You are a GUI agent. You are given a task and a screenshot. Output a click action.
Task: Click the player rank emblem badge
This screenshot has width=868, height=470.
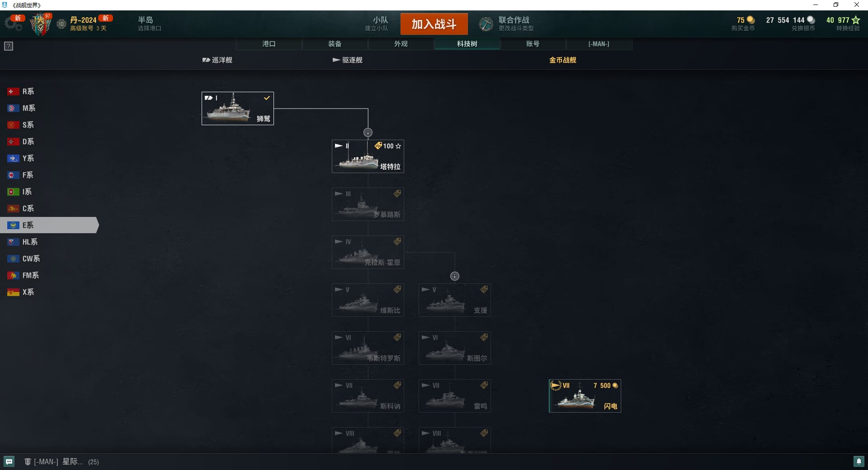click(x=41, y=24)
